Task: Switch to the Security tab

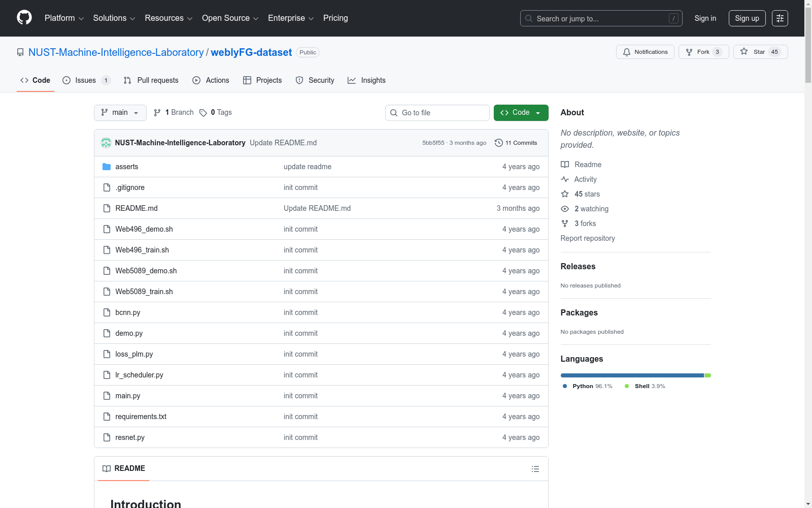Action: point(315,80)
